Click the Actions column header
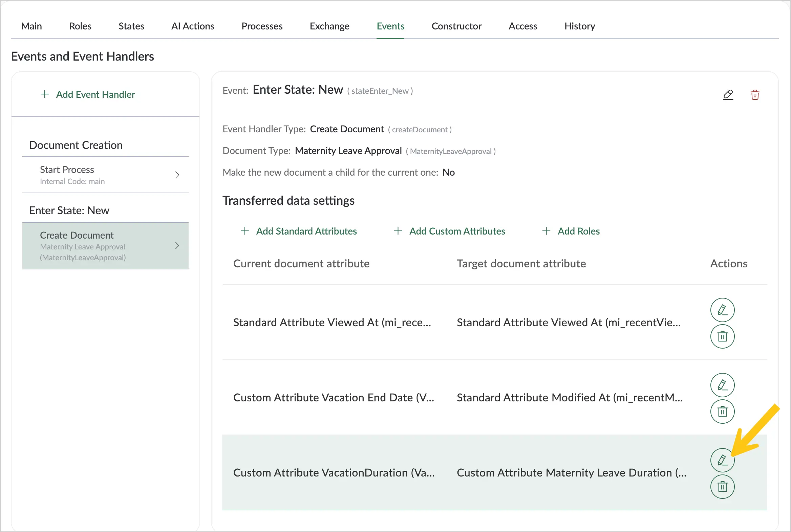The height and width of the screenshot is (532, 791). click(729, 264)
